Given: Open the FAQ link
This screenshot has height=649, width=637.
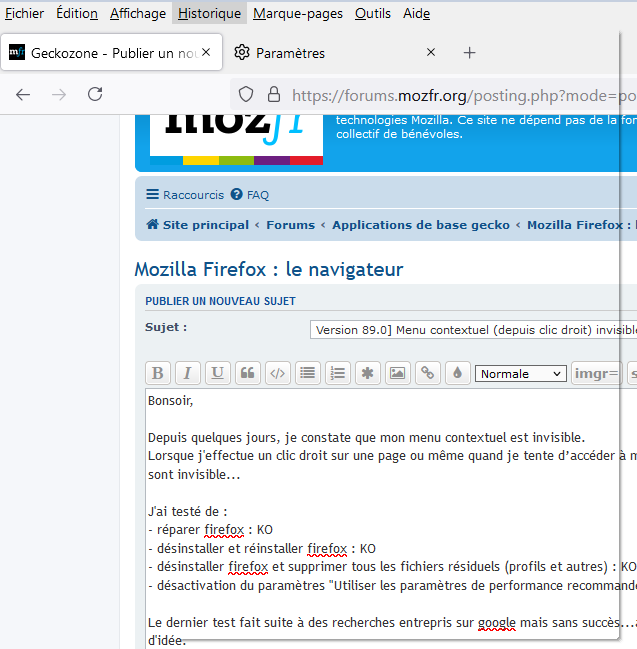Looking at the screenshot, I should [250, 195].
